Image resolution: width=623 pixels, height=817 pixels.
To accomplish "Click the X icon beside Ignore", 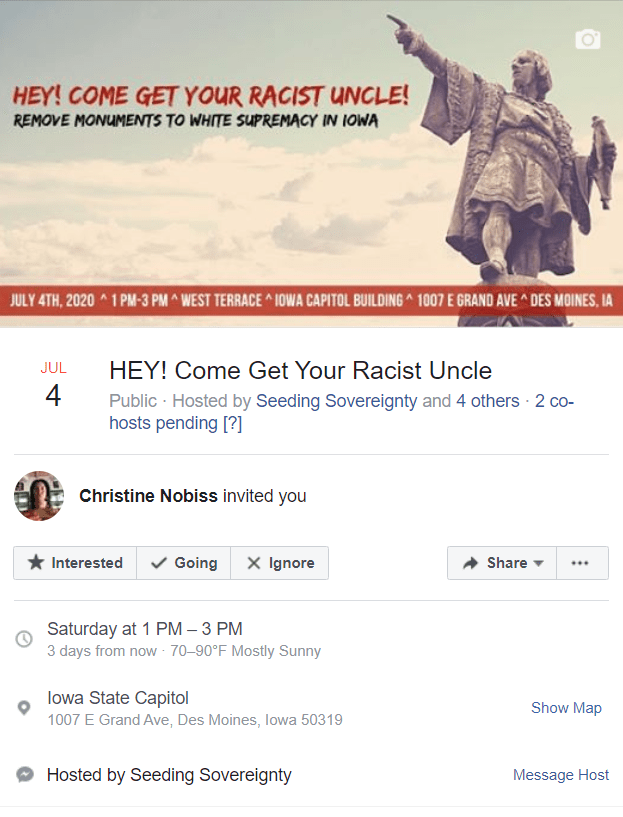I will [x=254, y=563].
